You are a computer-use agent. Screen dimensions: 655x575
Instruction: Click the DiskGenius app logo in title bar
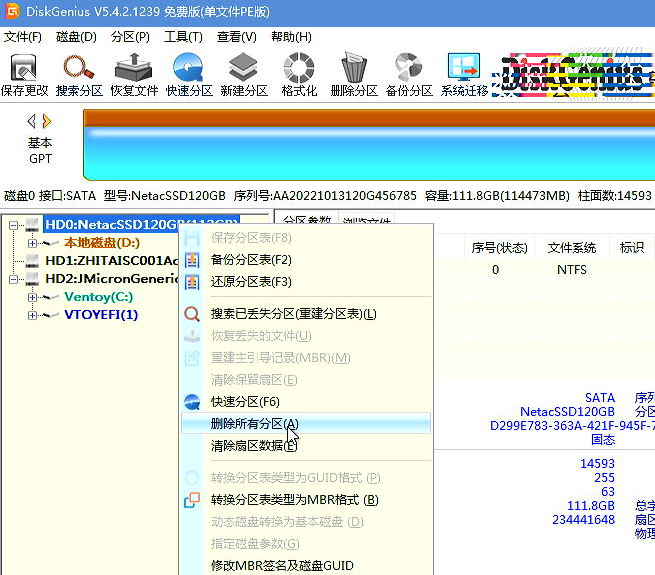click(13, 11)
